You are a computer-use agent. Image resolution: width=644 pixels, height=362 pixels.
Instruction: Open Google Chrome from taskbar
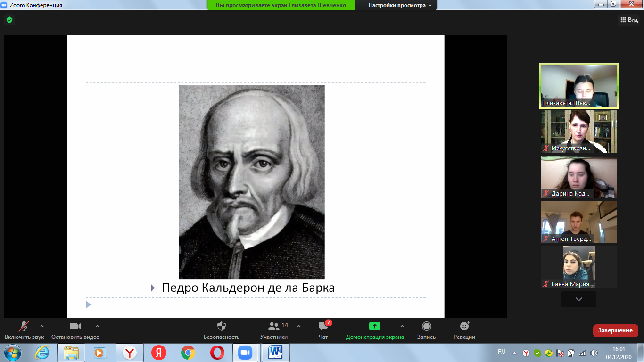click(x=188, y=353)
